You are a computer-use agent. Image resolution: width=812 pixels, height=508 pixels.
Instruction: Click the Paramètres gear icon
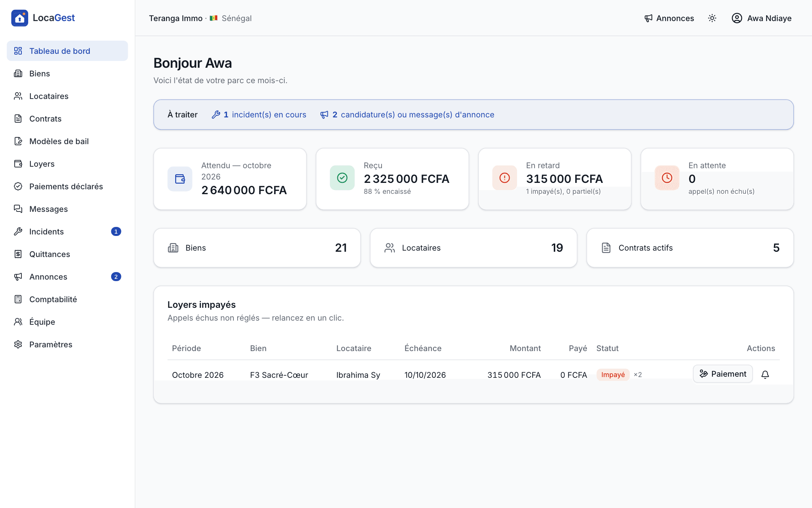coord(18,344)
